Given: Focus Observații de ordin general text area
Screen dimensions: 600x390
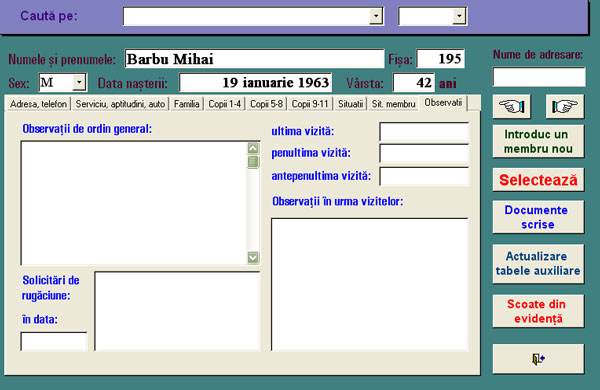Looking at the screenshot, I should pos(134,203).
